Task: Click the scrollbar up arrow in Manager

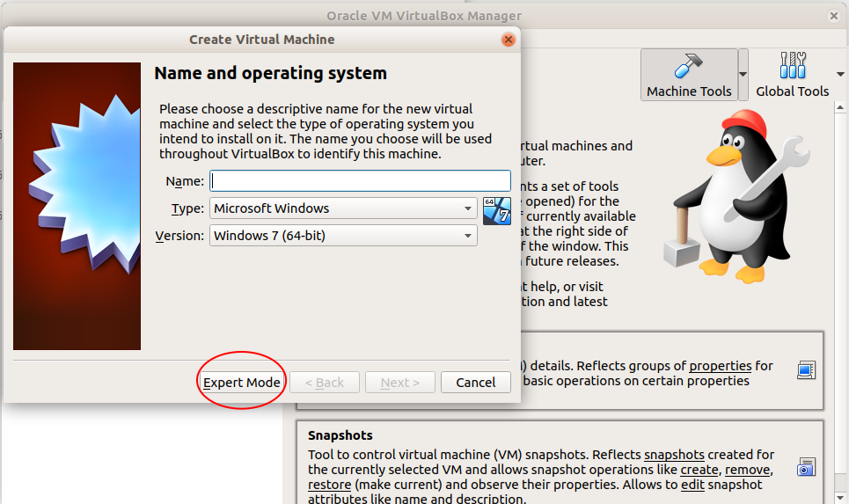Action: (x=840, y=107)
